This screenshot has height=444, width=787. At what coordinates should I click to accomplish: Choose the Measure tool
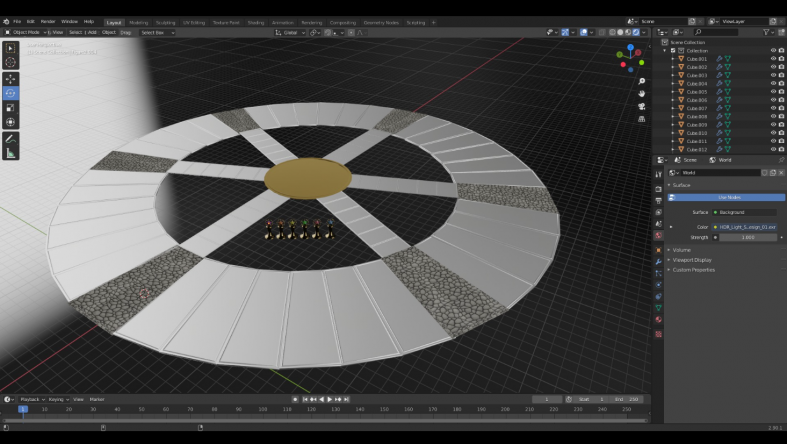coord(11,153)
